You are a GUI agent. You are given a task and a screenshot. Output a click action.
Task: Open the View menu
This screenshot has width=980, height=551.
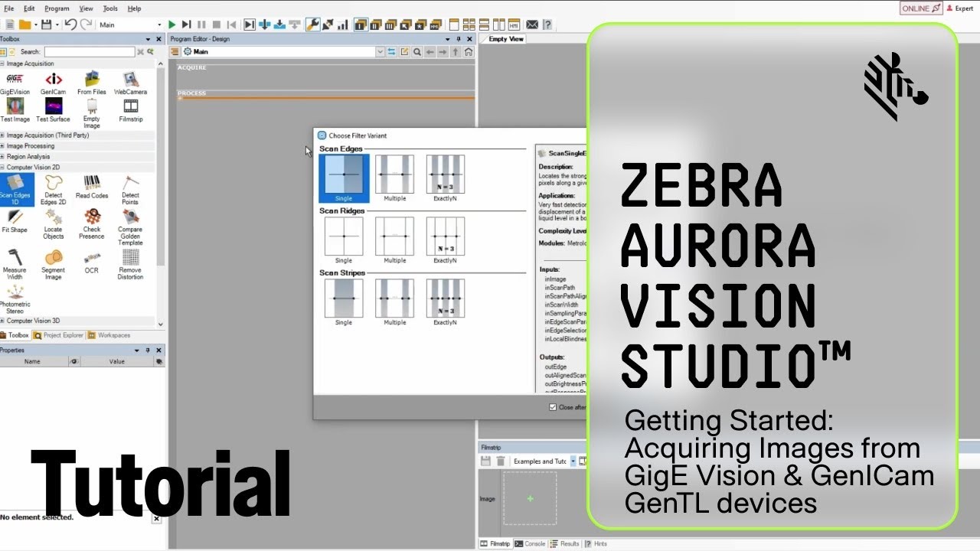click(87, 8)
